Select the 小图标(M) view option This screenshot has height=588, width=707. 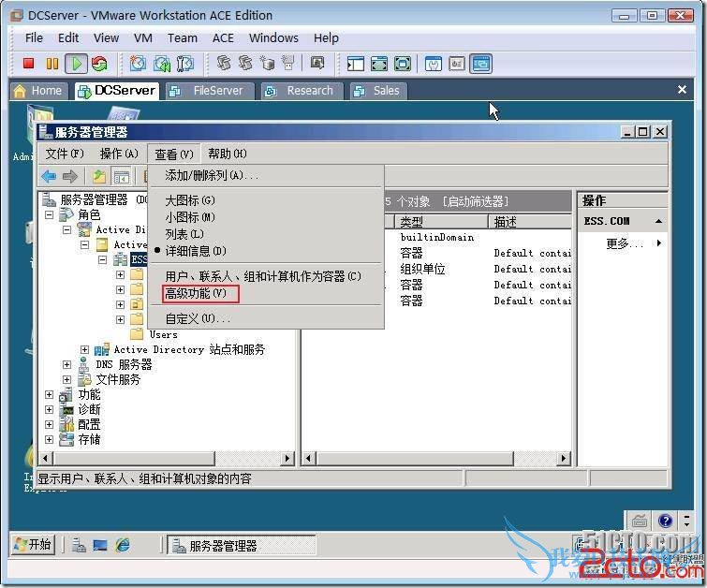tap(190, 217)
